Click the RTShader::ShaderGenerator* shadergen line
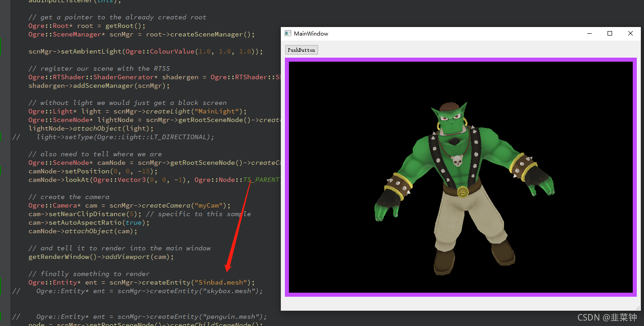 point(154,77)
